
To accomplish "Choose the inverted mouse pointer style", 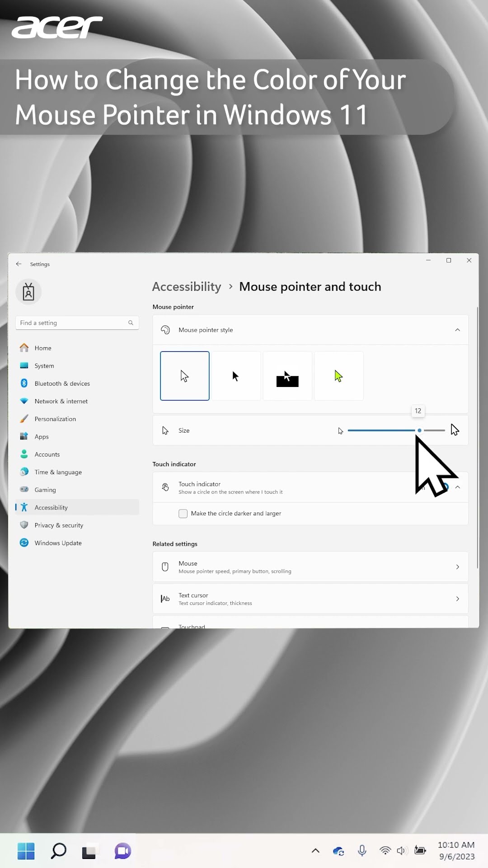I will click(287, 376).
